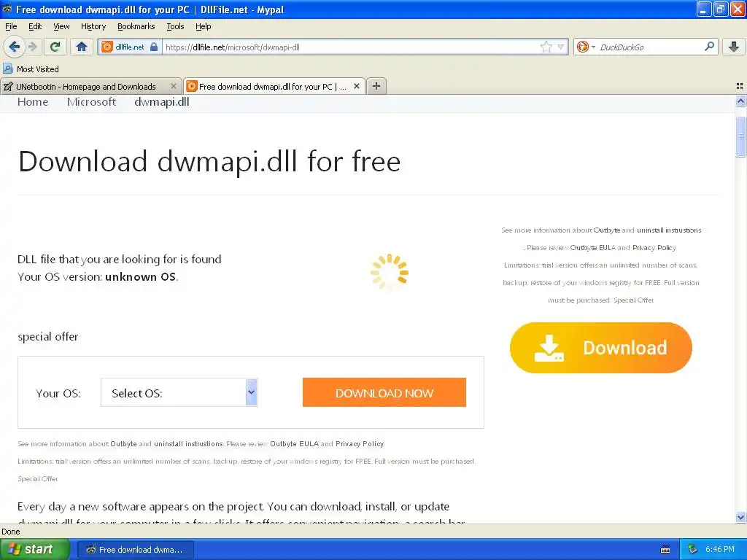Image resolution: width=747 pixels, height=560 pixels.
Task: Click the Download dwmapi.dll for free heading
Action: click(209, 161)
